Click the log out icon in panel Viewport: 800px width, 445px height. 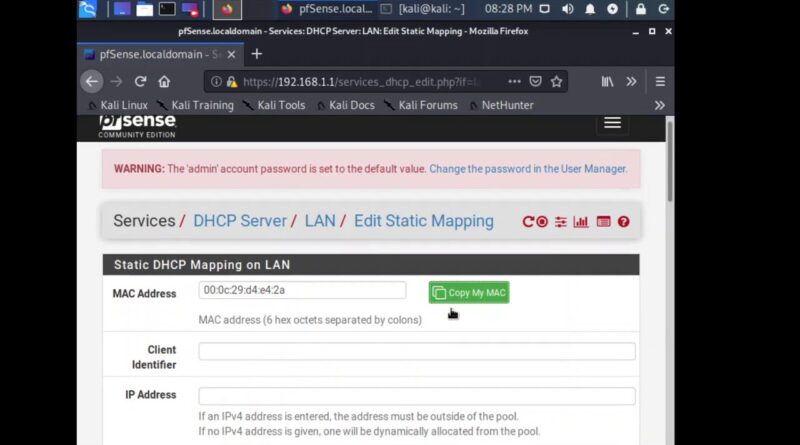coord(663,9)
